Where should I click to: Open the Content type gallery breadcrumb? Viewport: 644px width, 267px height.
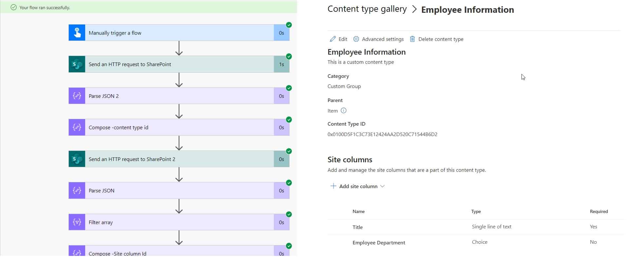tap(367, 9)
